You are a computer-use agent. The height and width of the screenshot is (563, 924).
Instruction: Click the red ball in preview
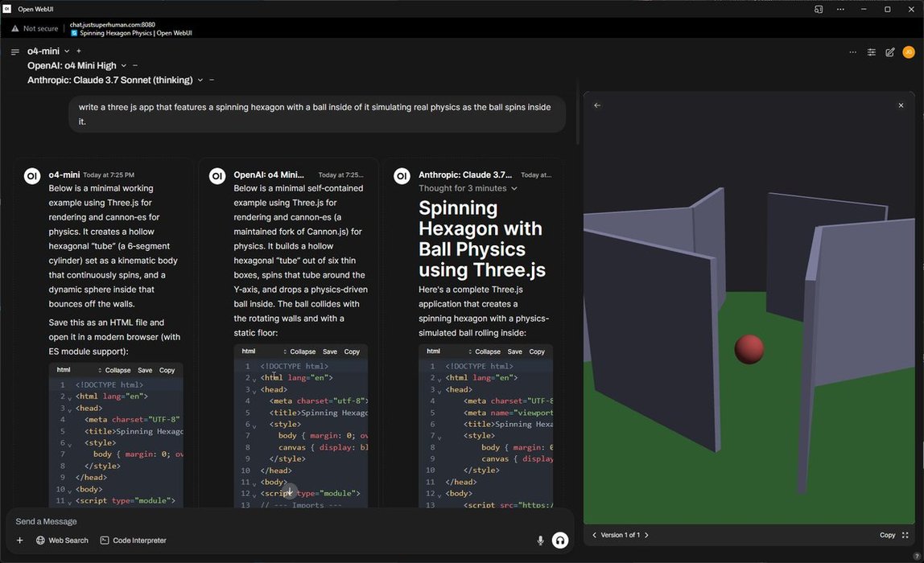point(749,348)
